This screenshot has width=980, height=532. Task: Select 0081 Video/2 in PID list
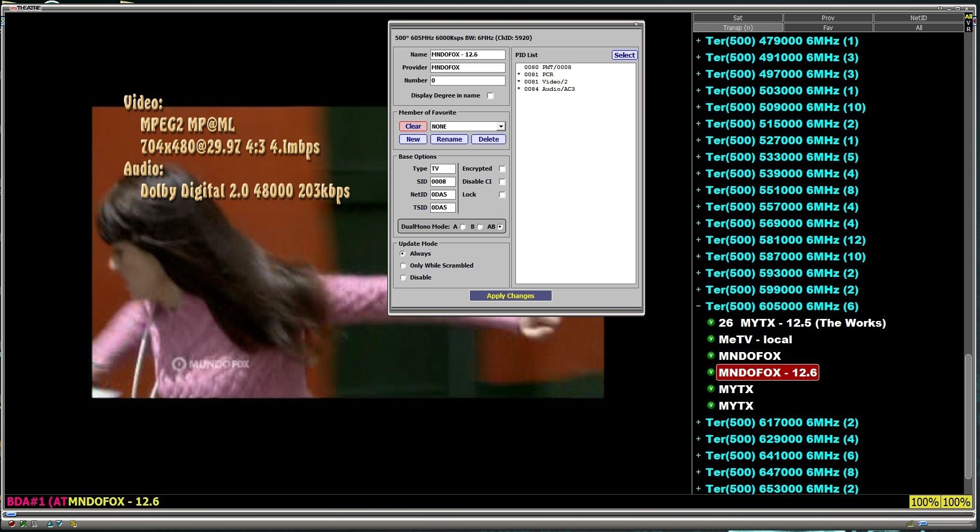click(545, 82)
